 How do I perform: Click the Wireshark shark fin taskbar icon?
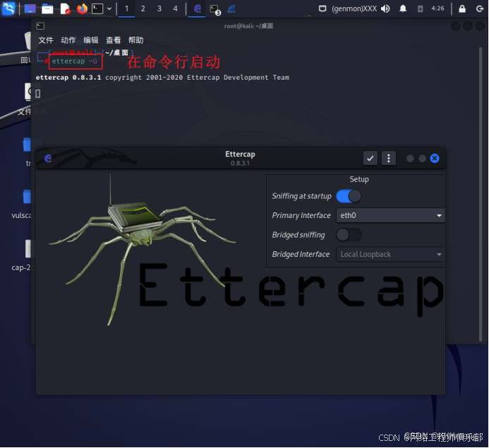tap(231, 8)
